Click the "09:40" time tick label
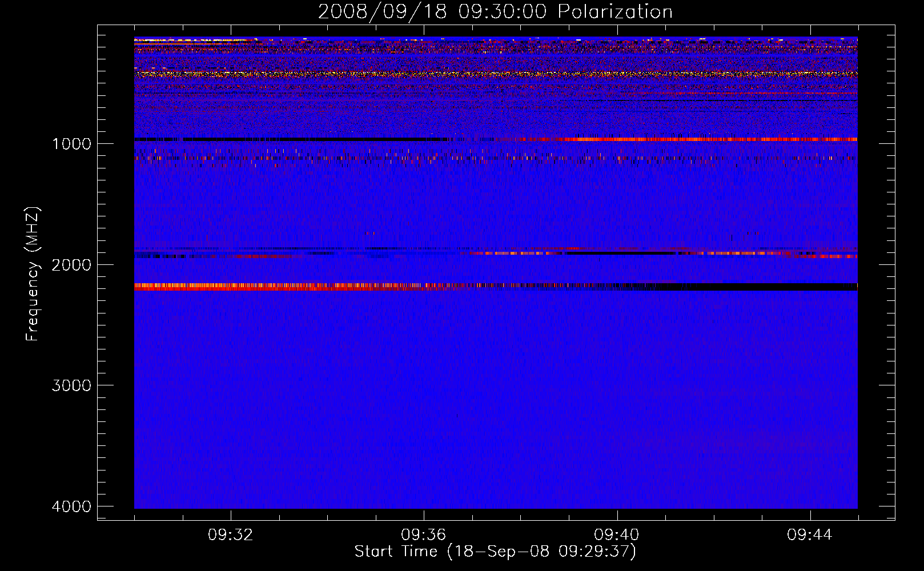Image resolution: width=924 pixels, height=571 pixels. [616, 535]
